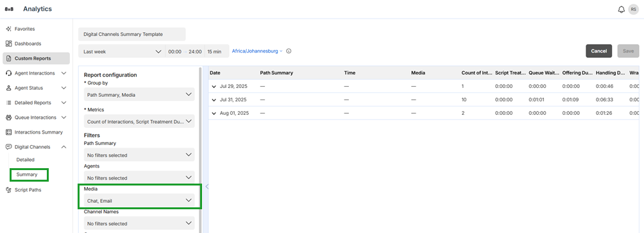Click the Favorites sparkle icon
Viewport: 644px width, 233px height.
[x=8, y=29]
